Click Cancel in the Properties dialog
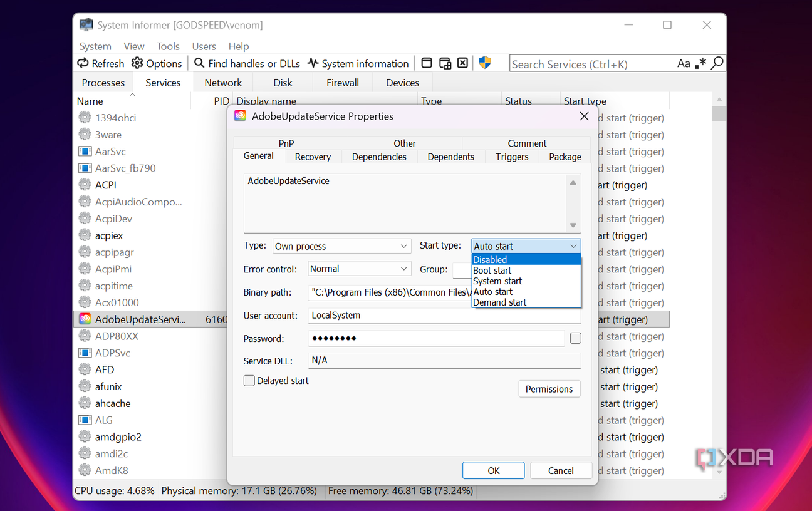Screen dimensions: 812x511 pos(561,470)
